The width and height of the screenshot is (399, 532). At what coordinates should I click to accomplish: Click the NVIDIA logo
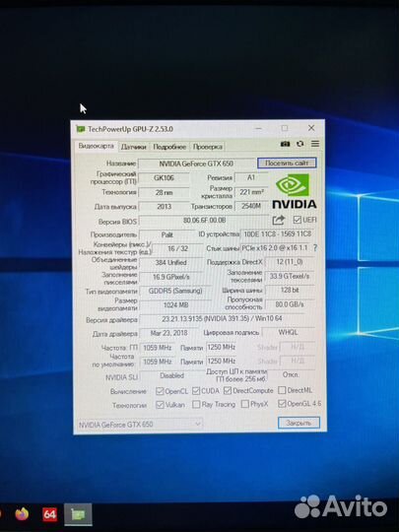[x=295, y=191]
